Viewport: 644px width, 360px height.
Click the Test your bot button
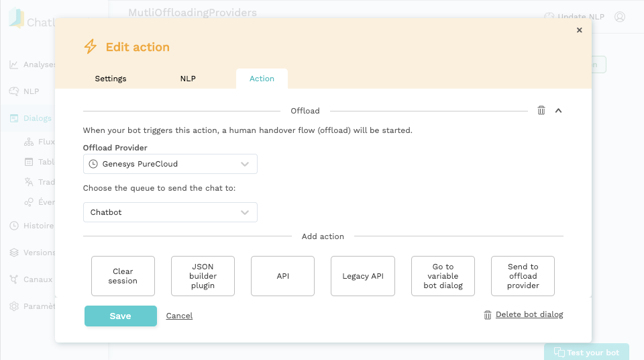coord(586,352)
